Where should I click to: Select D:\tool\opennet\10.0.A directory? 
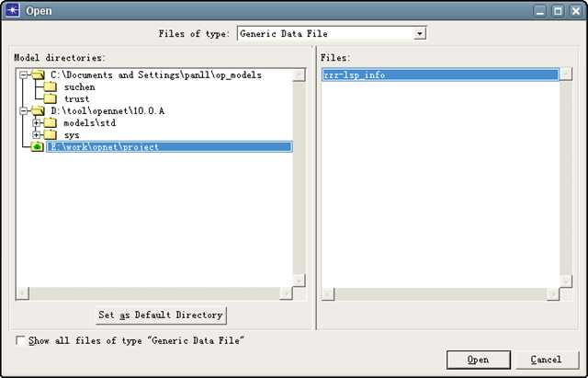[x=107, y=111]
